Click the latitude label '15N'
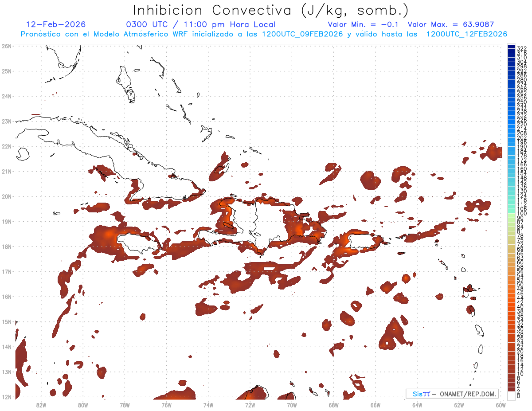 tap(7, 321)
